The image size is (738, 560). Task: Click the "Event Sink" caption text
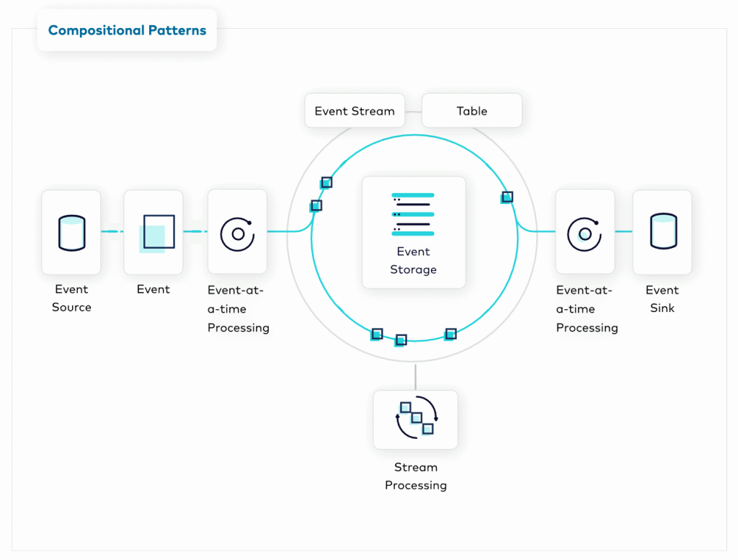(x=662, y=299)
